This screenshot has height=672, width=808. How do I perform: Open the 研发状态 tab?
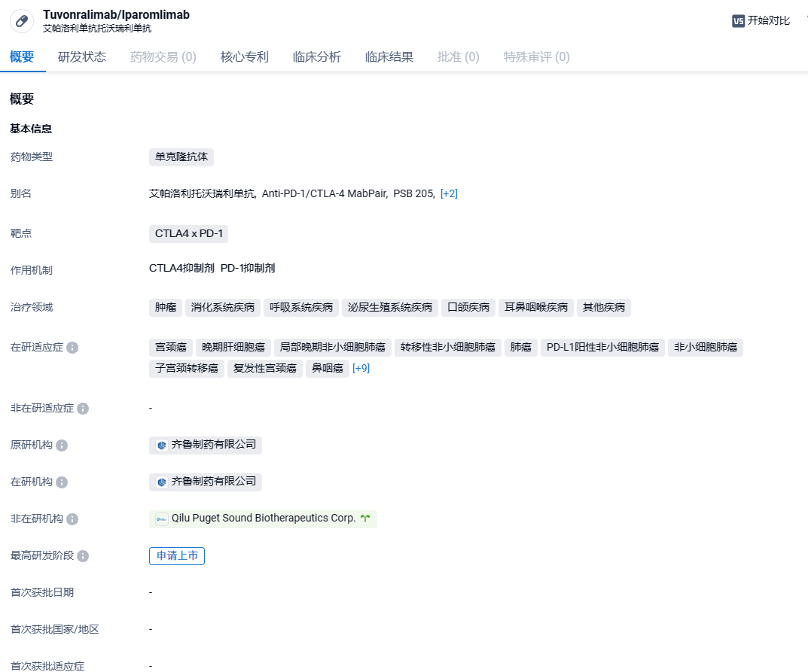tap(82, 56)
